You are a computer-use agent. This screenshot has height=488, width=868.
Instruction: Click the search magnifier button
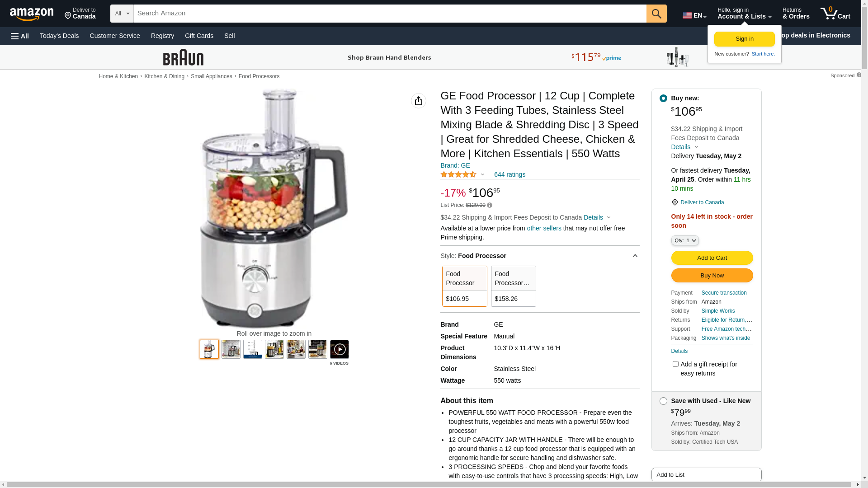coord(656,14)
